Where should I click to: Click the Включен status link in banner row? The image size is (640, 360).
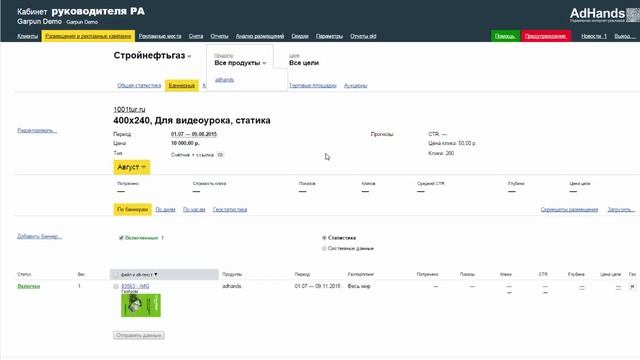point(29,286)
